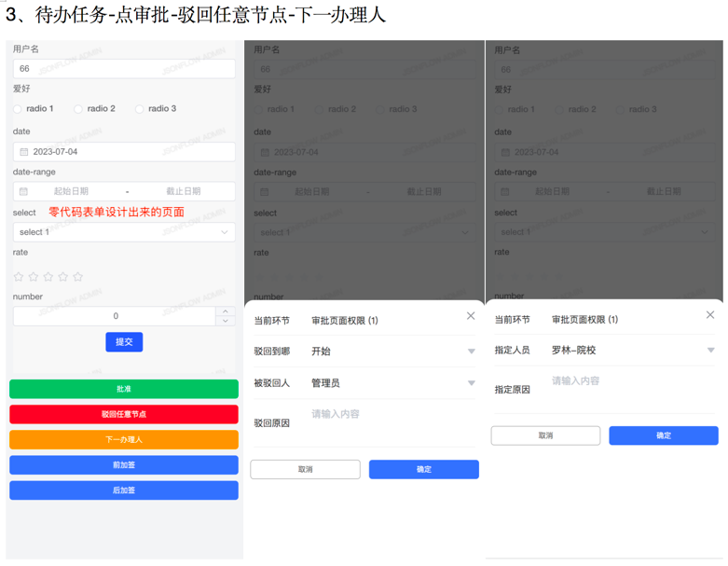This screenshot has height=566, width=728.
Task: Open the 被驳回人 dropdown showing 管理员
Action: coord(471,383)
